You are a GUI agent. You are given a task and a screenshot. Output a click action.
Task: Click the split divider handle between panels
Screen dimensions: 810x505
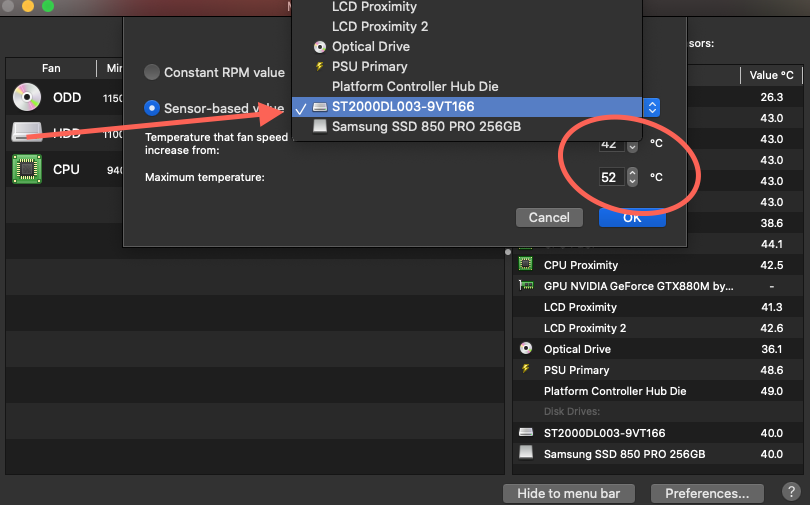pos(508,252)
